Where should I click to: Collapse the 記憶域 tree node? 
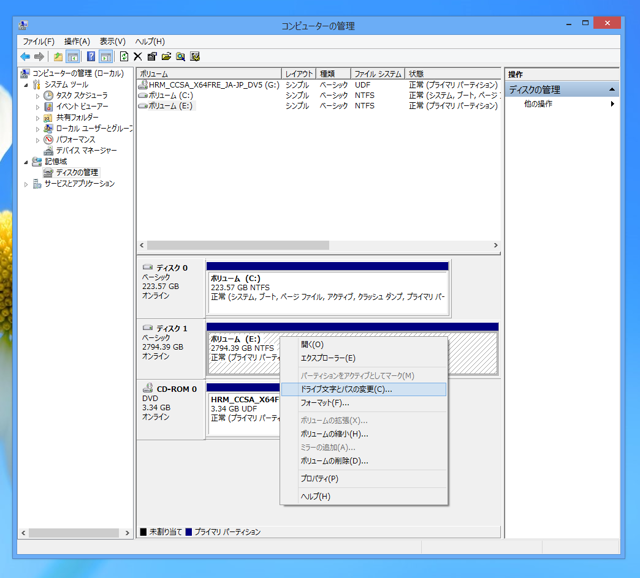point(26,162)
